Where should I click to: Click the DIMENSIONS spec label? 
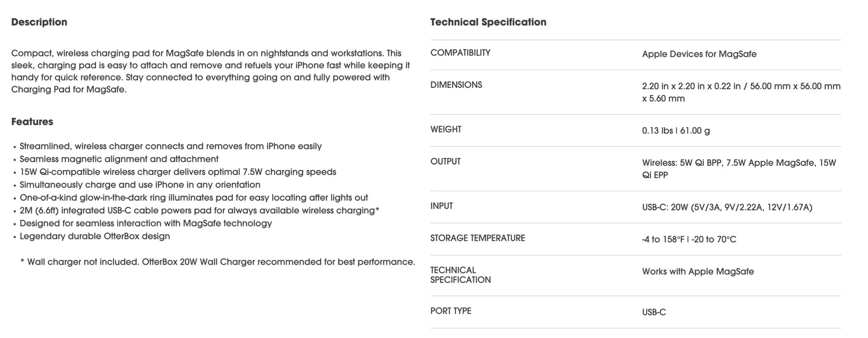point(456,85)
